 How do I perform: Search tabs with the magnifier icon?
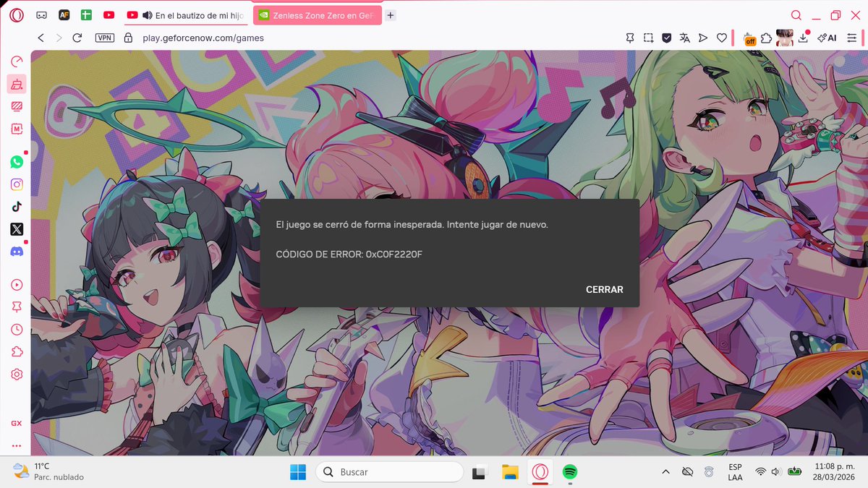(x=796, y=15)
